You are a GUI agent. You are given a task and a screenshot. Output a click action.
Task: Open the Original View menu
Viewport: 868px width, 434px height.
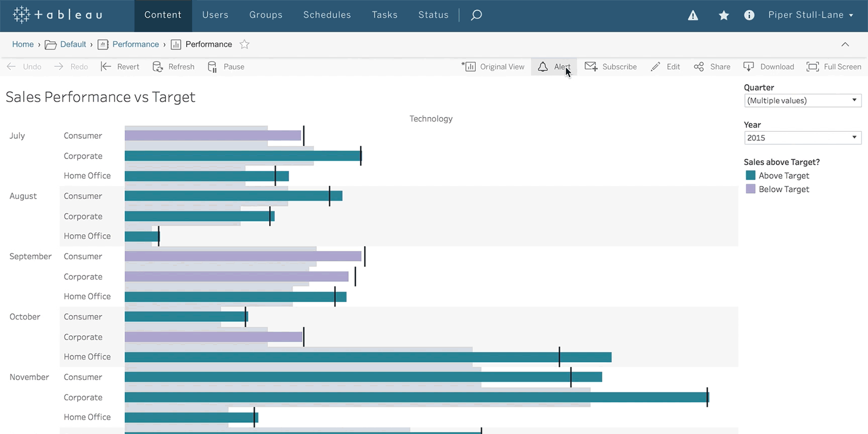(493, 67)
